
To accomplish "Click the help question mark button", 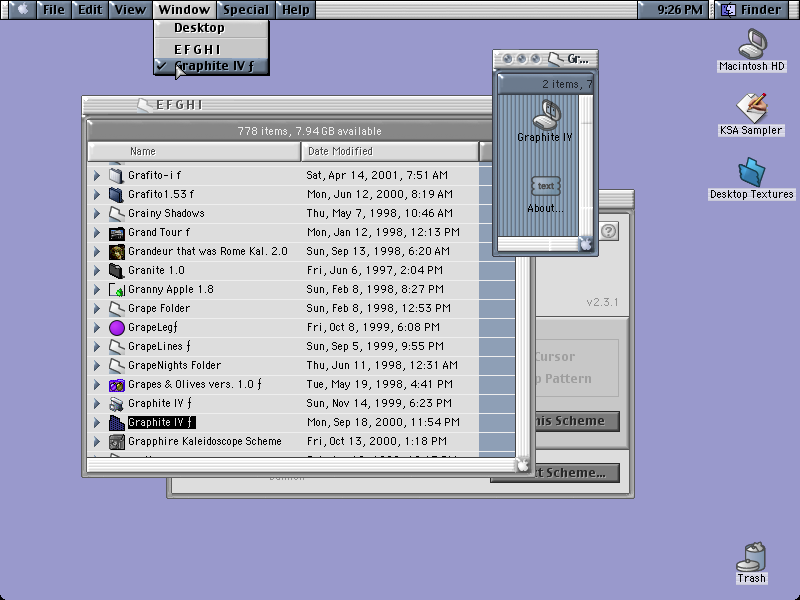I will (608, 231).
